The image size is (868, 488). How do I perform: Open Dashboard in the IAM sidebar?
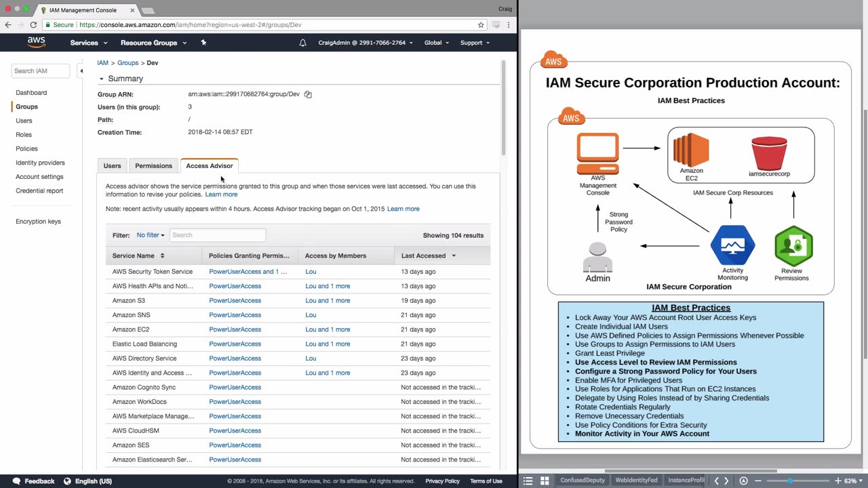click(31, 93)
